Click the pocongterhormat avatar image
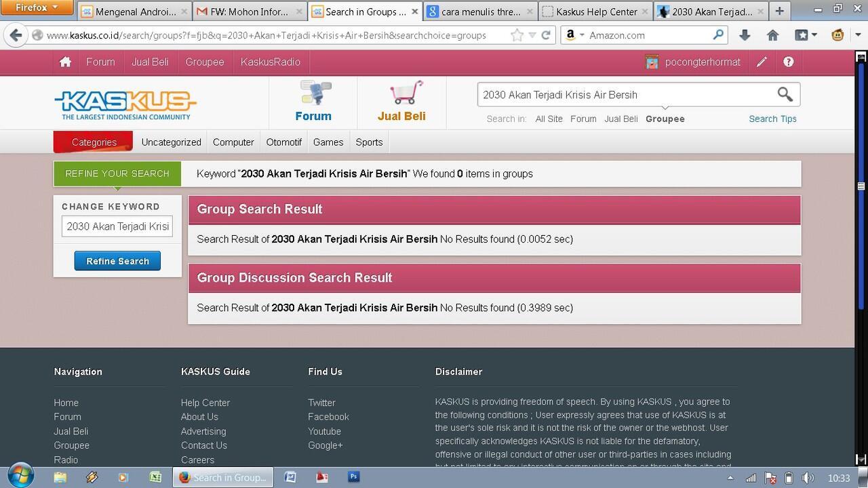Screen dimensions: 868x488 652,62
